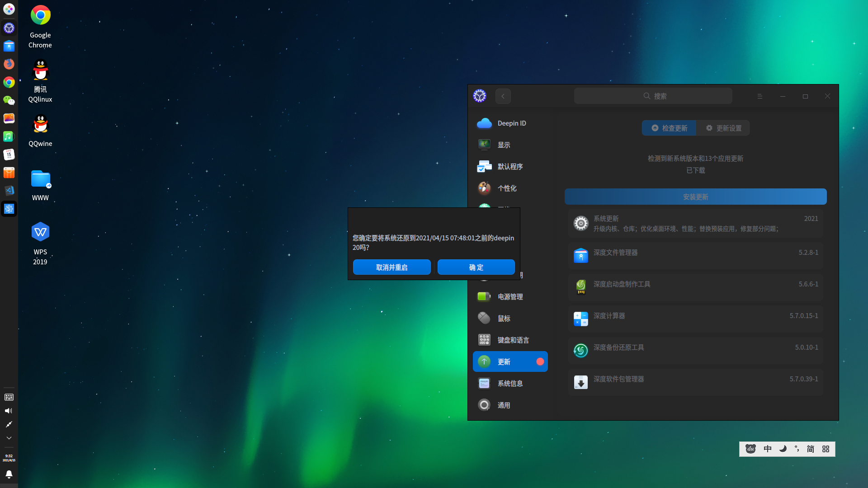868x488 pixels.
Task: Click the 搜索 search field
Action: [x=653, y=96]
